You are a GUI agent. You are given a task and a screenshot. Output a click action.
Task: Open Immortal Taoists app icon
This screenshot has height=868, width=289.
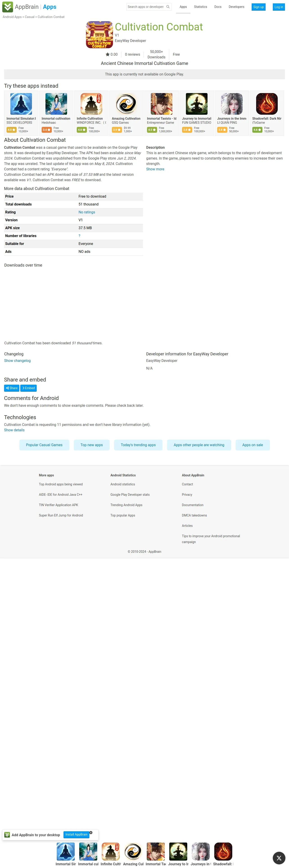[161, 104]
